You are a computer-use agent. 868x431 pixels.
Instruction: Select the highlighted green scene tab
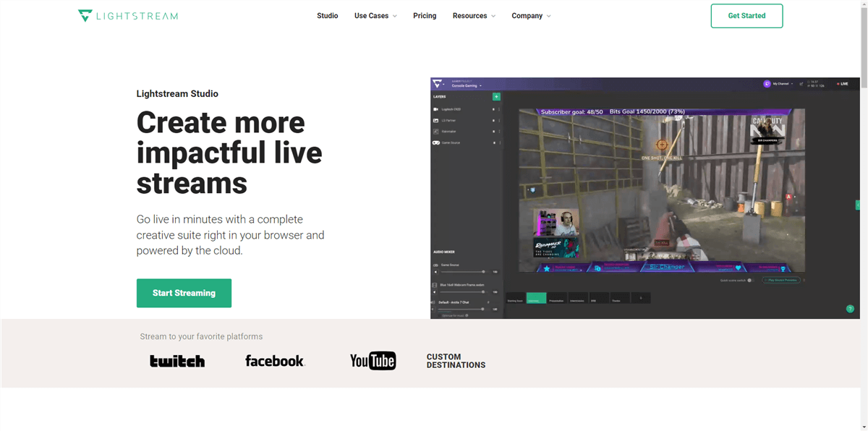pyautogui.click(x=536, y=298)
